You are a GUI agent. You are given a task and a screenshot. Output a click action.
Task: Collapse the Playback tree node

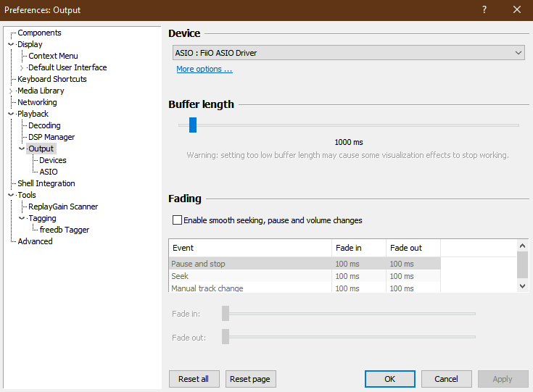[11, 114]
